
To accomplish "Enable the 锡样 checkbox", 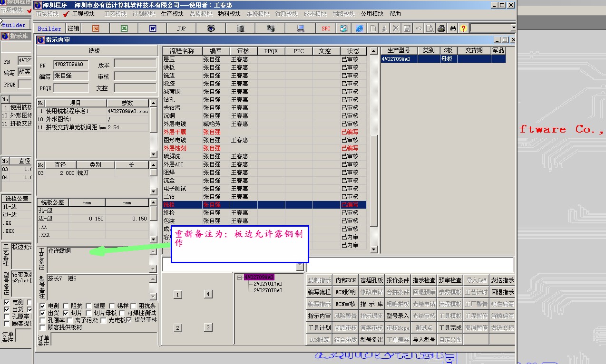I will 111,307.
